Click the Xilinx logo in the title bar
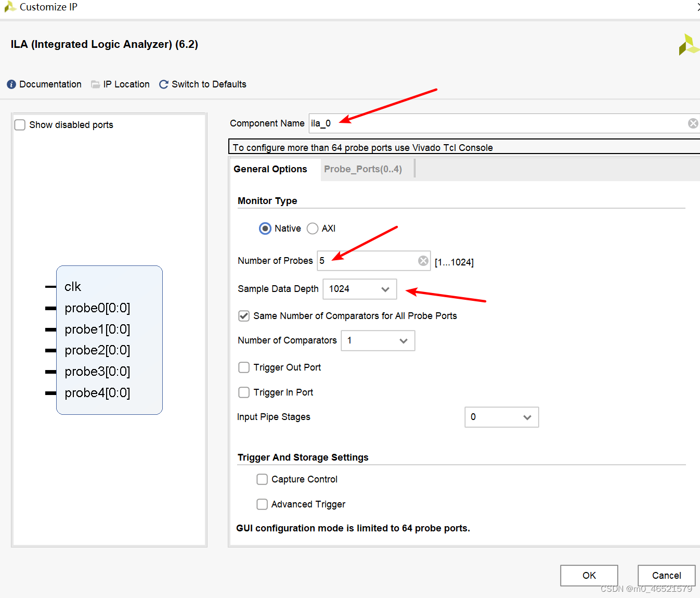Image resolution: width=700 pixels, height=598 pixels. (x=10, y=7)
